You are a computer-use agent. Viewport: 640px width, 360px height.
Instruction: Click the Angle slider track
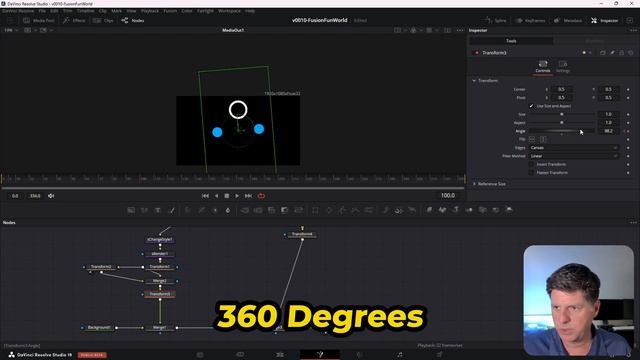coord(562,131)
